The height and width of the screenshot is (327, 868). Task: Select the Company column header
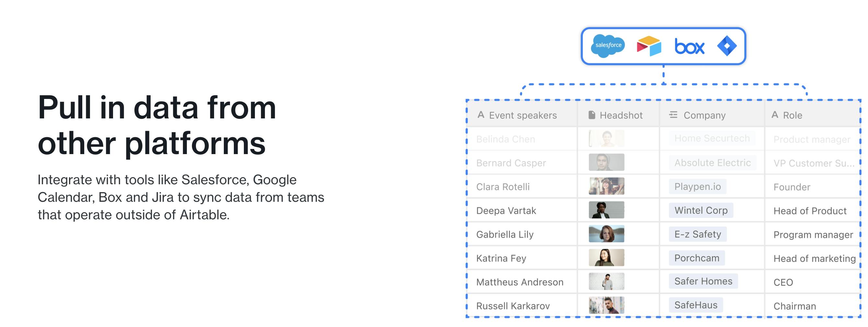(x=704, y=115)
